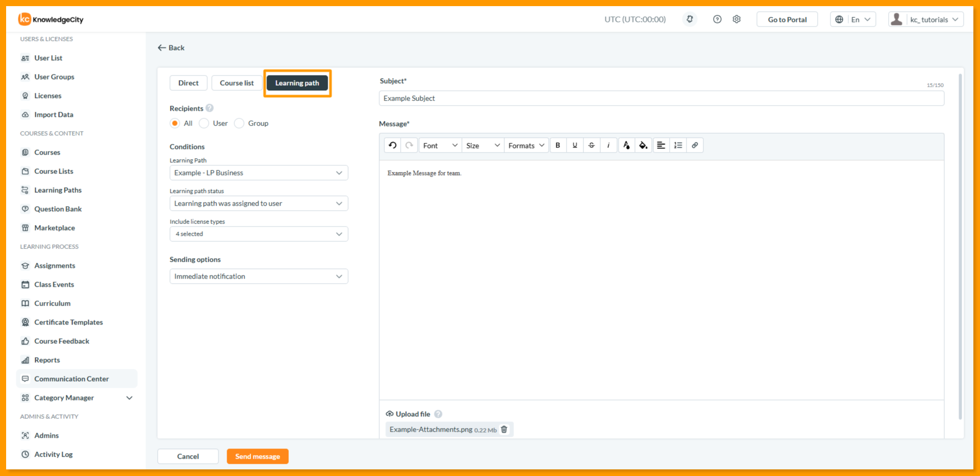Screen dimensions: 980x476
Task: Click the undo icon in message editor
Action: point(393,145)
